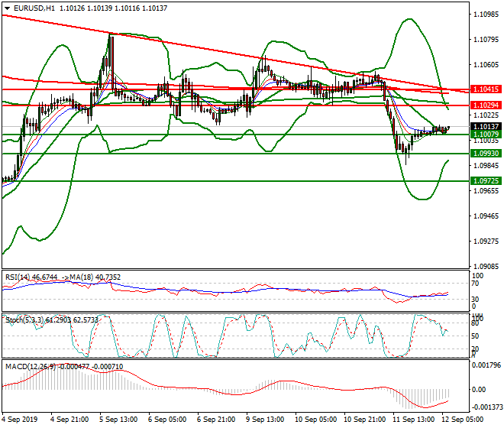The image size is (504, 428).
Task: Click the 70 level on RSI scale
Action: pos(478,284)
